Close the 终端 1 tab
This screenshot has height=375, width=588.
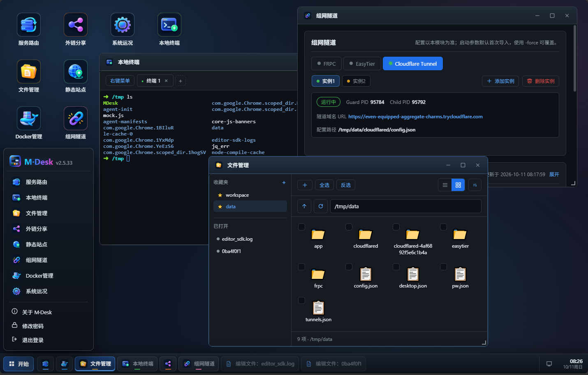pos(166,81)
